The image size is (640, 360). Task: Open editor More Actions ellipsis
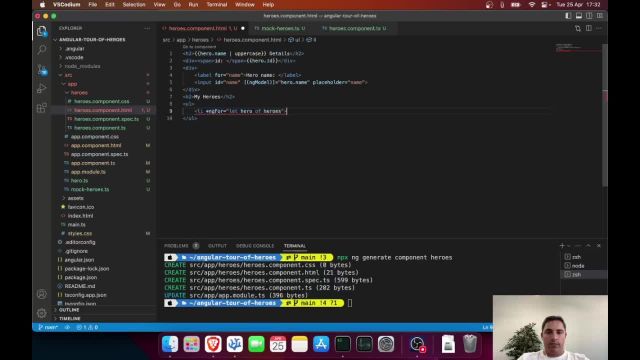coord(599,29)
